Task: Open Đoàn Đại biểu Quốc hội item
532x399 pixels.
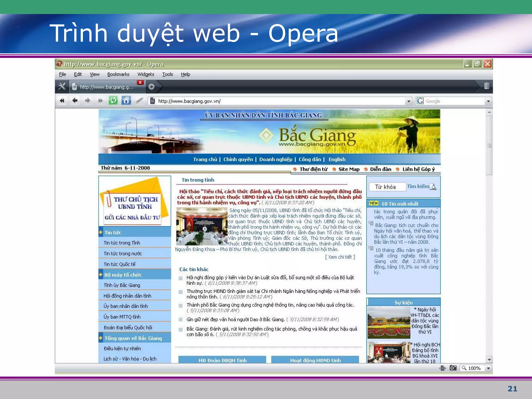Action: click(x=128, y=328)
